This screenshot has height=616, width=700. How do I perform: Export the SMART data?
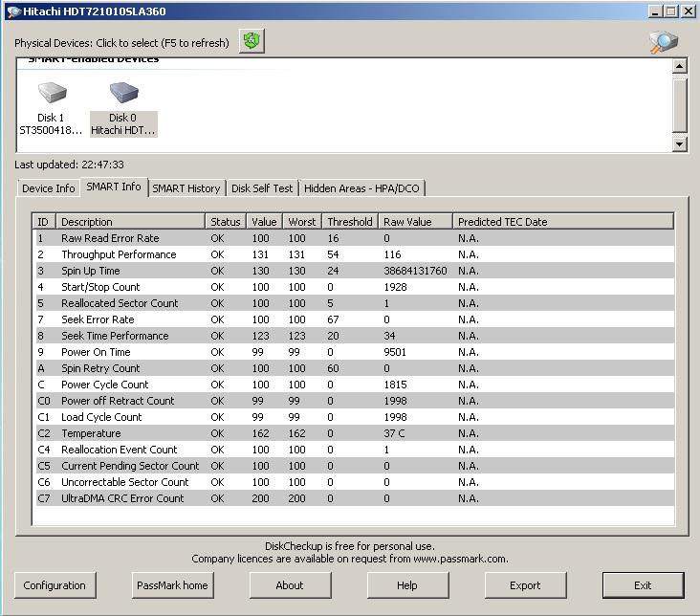tap(525, 585)
